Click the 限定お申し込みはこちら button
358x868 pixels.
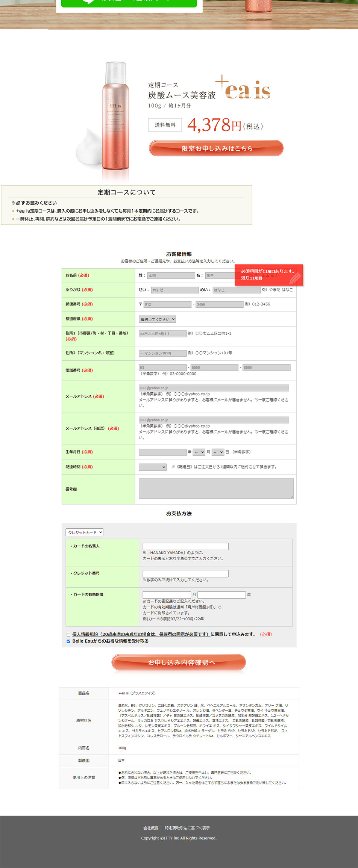point(216,148)
